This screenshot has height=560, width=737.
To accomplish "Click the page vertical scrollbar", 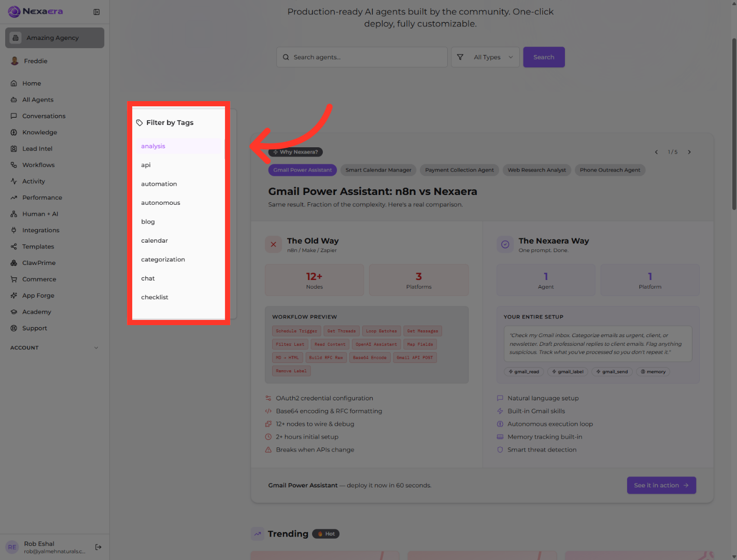I will click(734, 124).
